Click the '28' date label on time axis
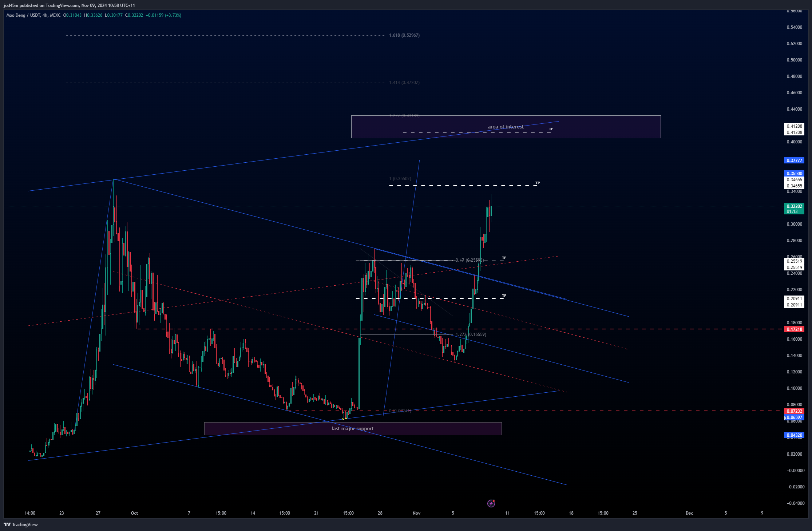The image size is (812, 531). (x=380, y=513)
